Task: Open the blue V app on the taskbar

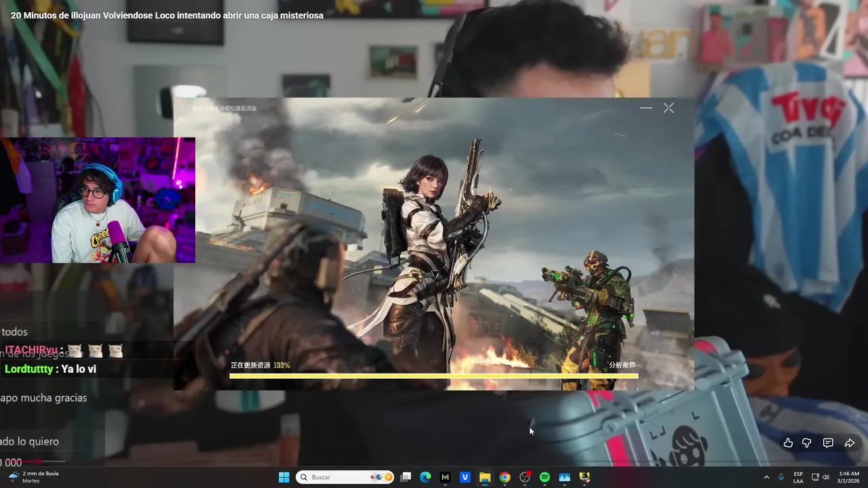Action: 465,477
